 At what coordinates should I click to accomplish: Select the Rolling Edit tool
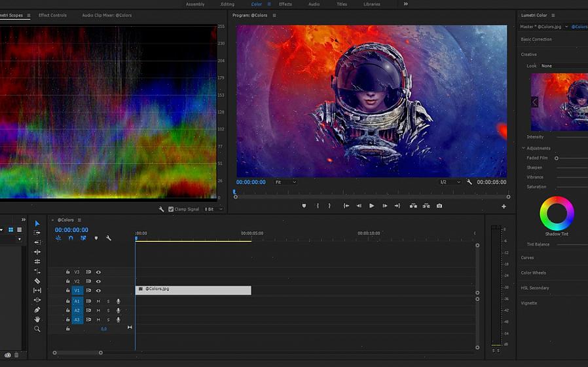pyautogui.click(x=37, y=261)
